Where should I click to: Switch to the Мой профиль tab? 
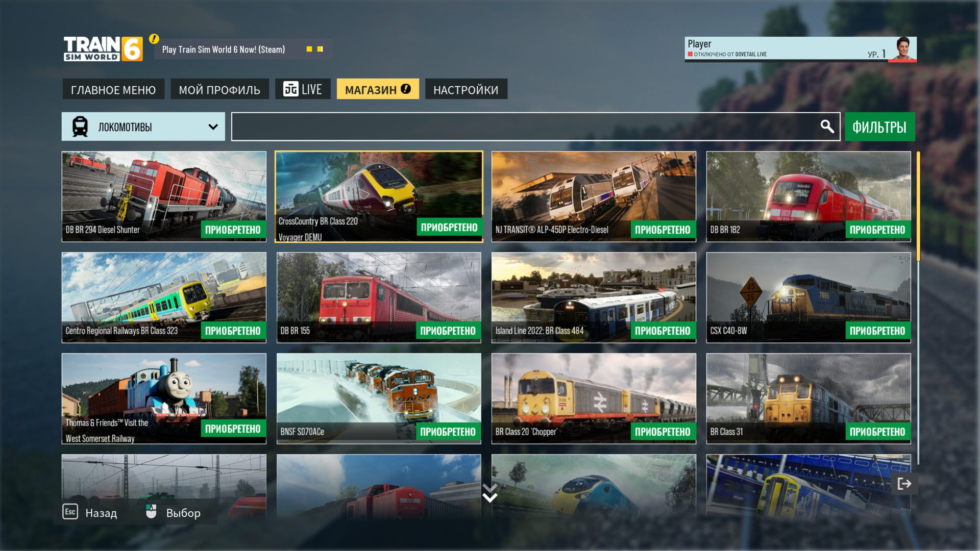tap(219, 89)
